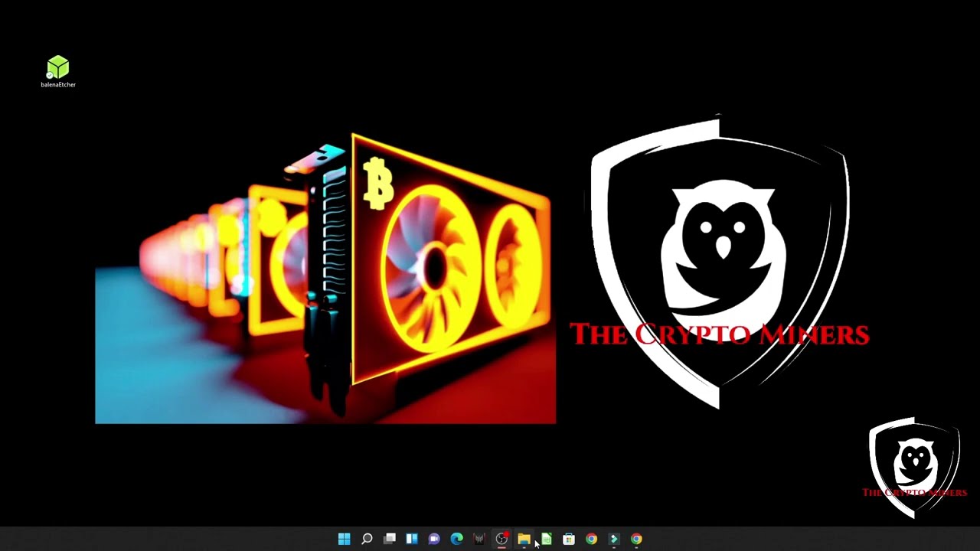Open File Explorer from the taskbar
The width and height of the screenshot is (980, 551).
point(524,539)
